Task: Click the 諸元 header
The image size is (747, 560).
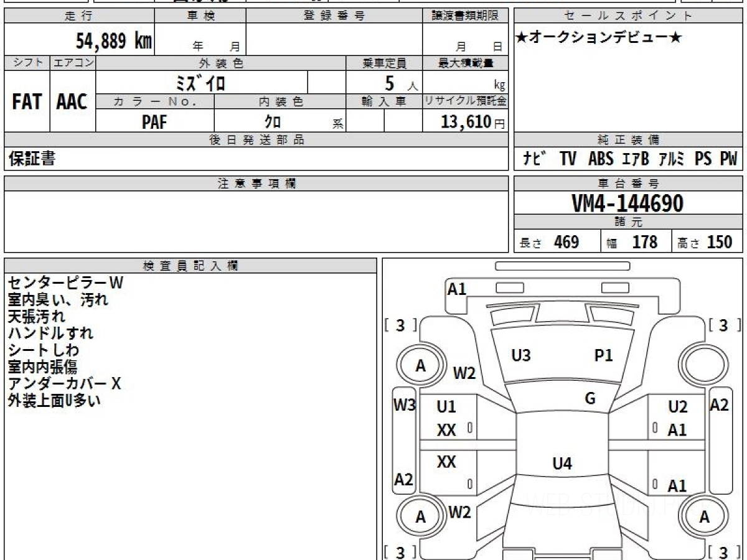Action: [x=628, y=222]
